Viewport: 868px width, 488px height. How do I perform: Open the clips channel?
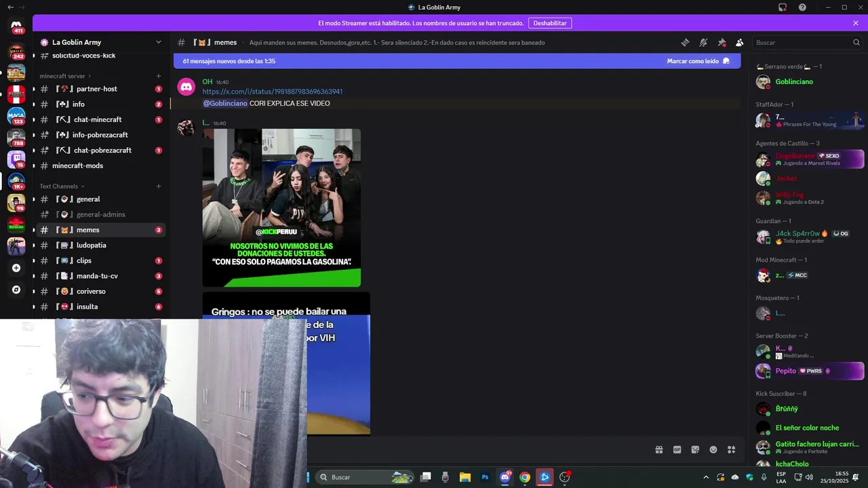pos(100,261)
